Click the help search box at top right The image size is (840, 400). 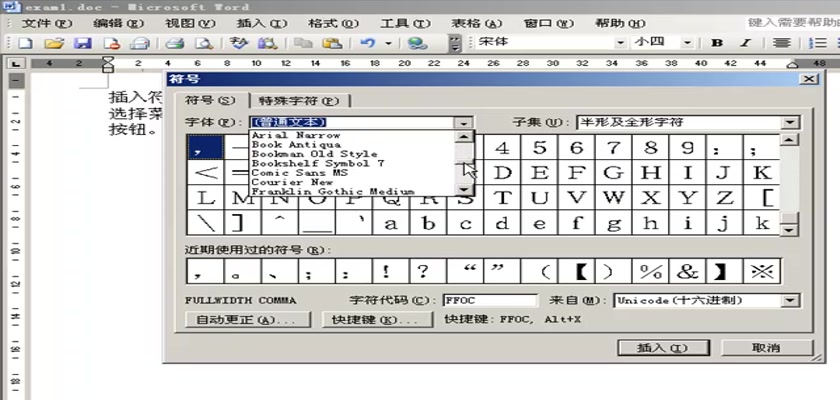[792, 23]
